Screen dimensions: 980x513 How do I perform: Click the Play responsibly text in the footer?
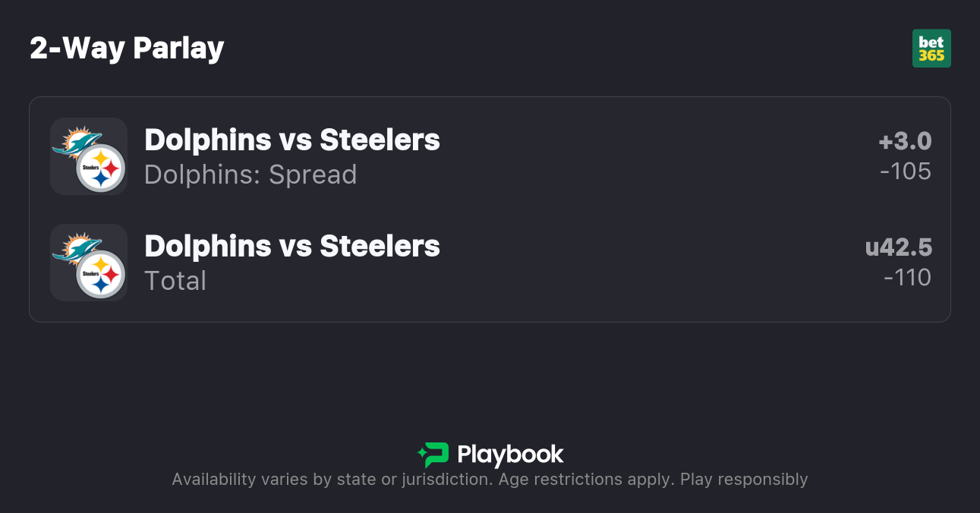point(744,480)
